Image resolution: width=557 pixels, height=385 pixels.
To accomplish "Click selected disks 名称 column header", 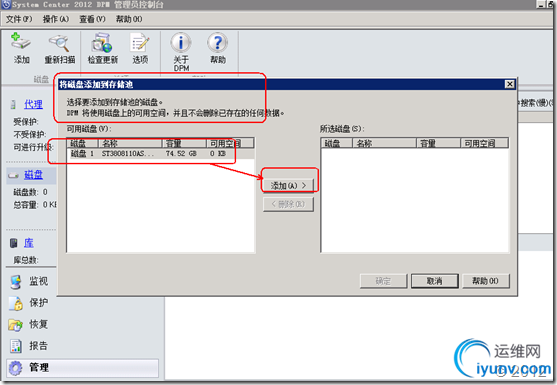I will pyautogui.click(x=384, y=143).
